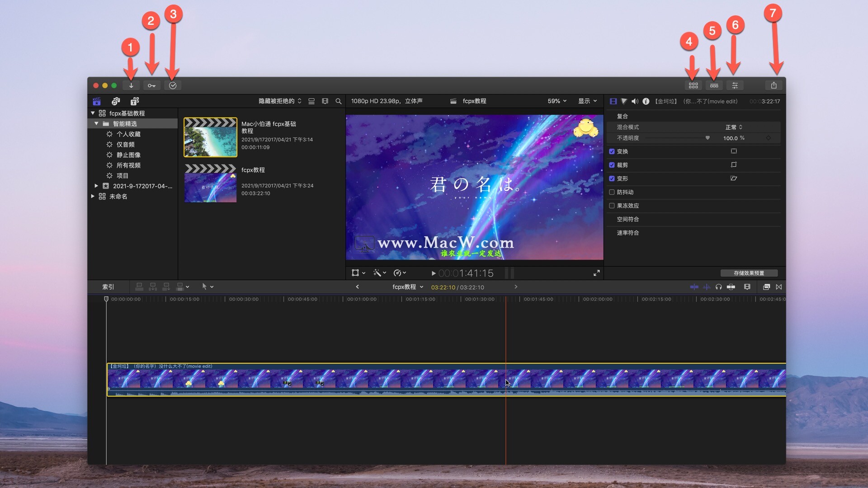The image size is (868, 488).
Task: Open the 59% viewer zoom dropdown
Action: pos(557,101)
